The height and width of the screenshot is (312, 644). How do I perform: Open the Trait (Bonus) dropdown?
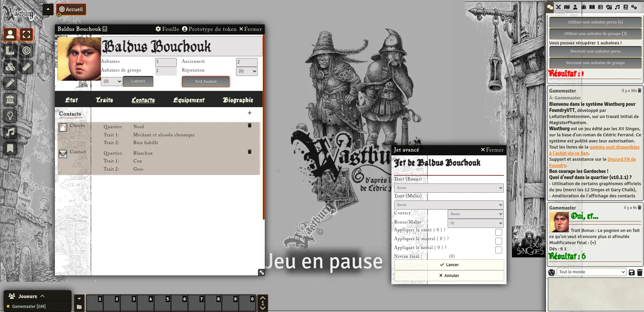click(449, 188)
